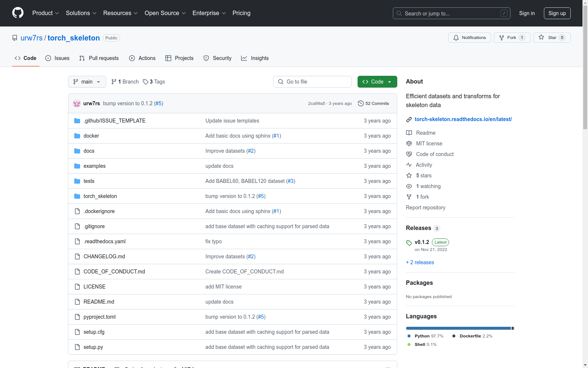
Task: Click the heart icon by Code of conduct
Action: (x=409, y=154)
